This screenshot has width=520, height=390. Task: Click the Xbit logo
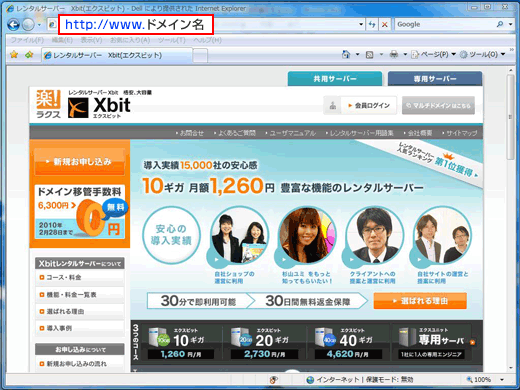99,107
